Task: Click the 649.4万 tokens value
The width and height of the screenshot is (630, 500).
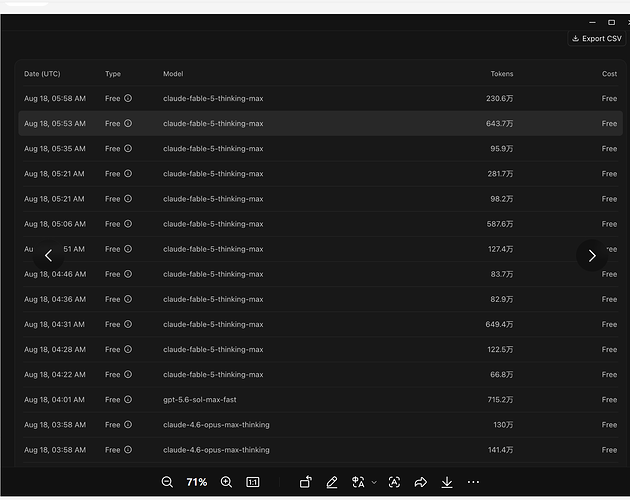Action: [x=499, y=325]
